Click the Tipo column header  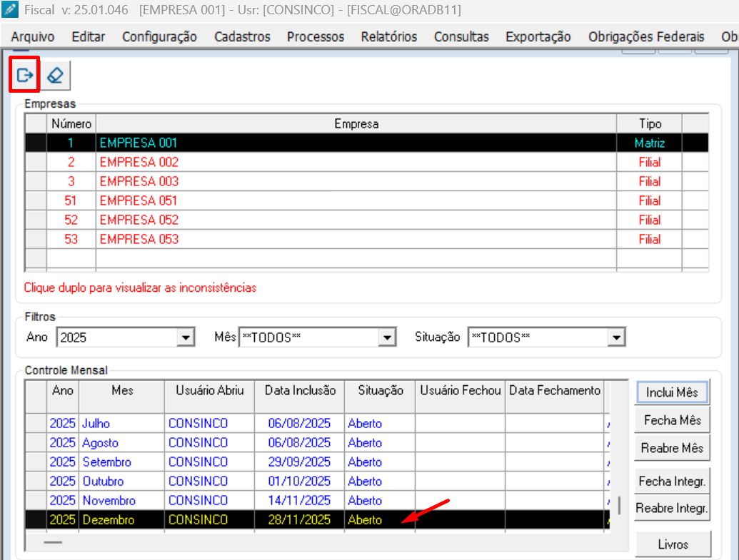650,124
